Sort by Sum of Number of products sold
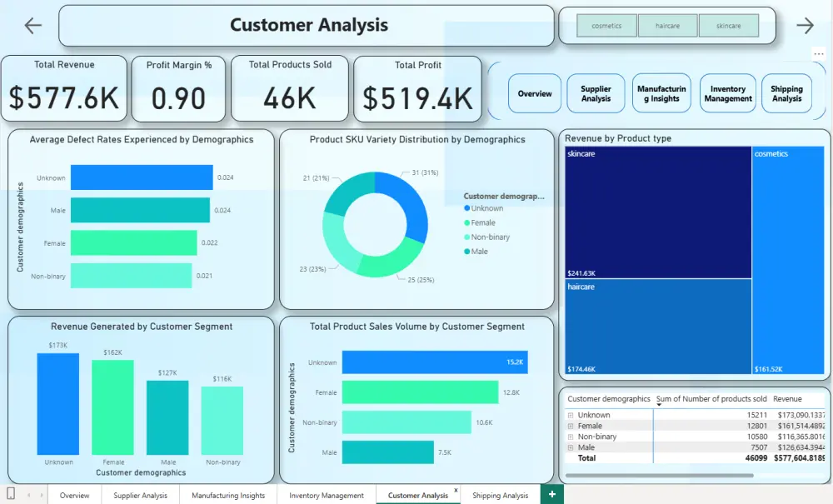This screenshot has height=504, width=833. tap(711, 399)
